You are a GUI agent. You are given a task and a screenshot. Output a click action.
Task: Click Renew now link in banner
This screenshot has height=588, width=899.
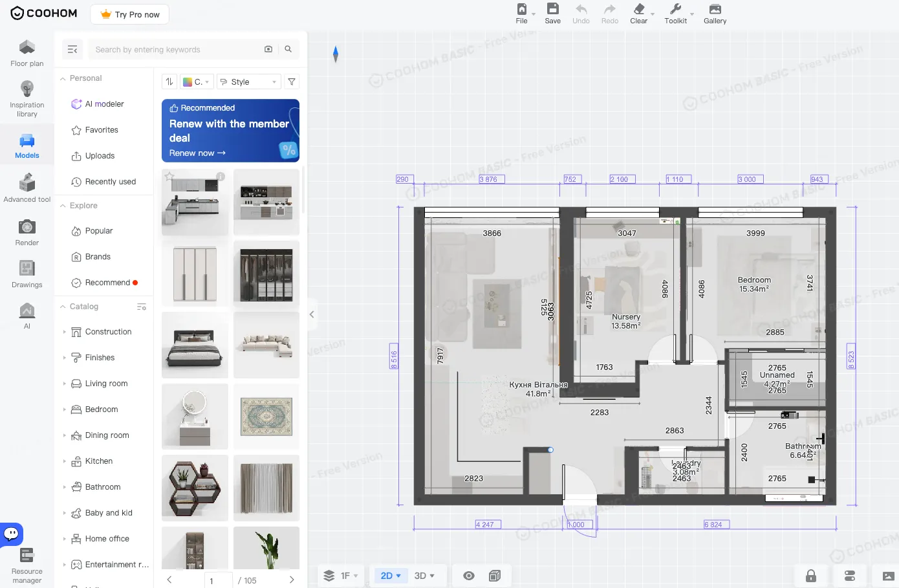(197, 153)
